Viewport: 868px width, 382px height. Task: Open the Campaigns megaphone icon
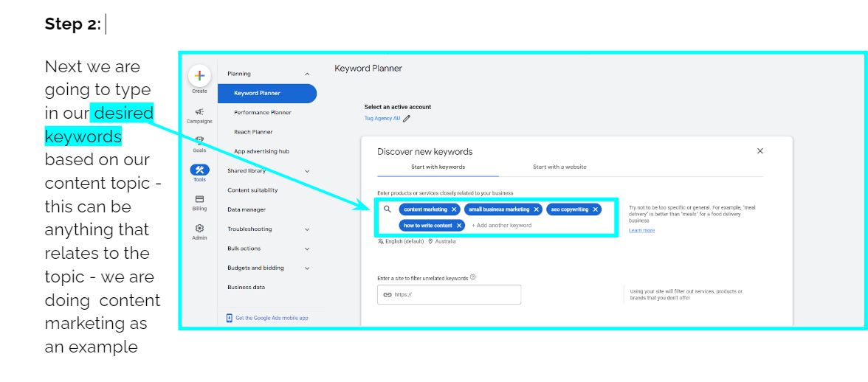pos(199,111)
